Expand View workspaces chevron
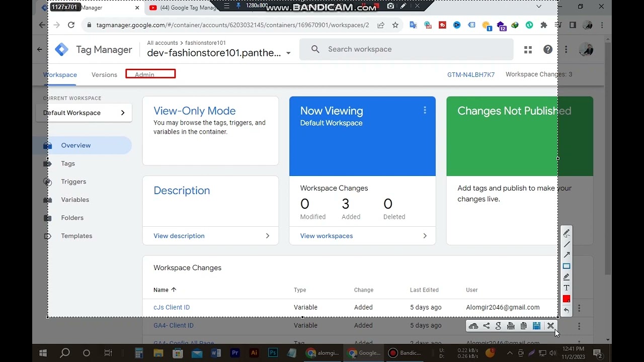The height and width of the screenshot is (362, 644). (x=425, y=236)
